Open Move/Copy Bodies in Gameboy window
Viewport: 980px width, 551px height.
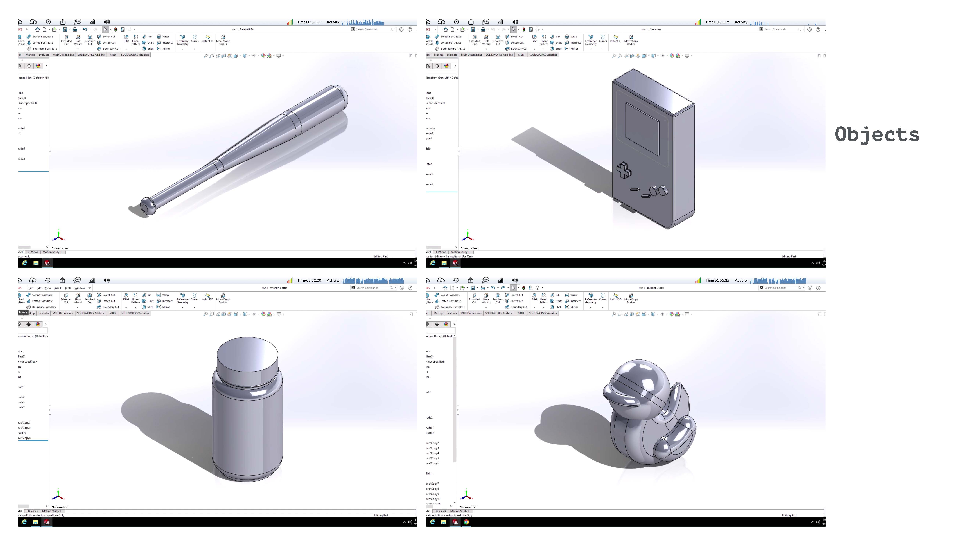[x=631, y=40]
